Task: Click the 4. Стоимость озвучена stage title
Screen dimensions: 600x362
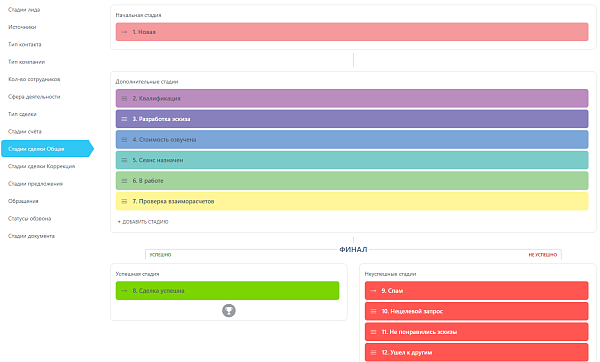Action: point(164,140)
